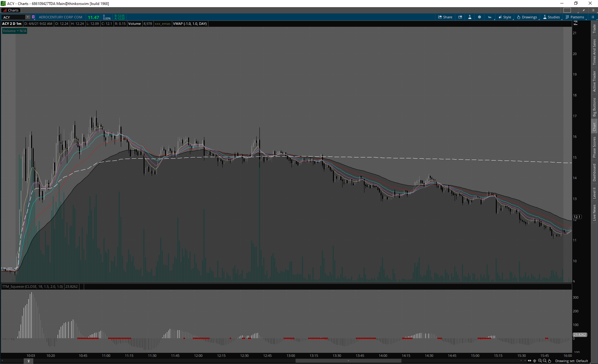Open the ACY symbol dropdown arrow
Image resolution: width=598 pixels, height=364 pixels.
click(x=28, y=17)
